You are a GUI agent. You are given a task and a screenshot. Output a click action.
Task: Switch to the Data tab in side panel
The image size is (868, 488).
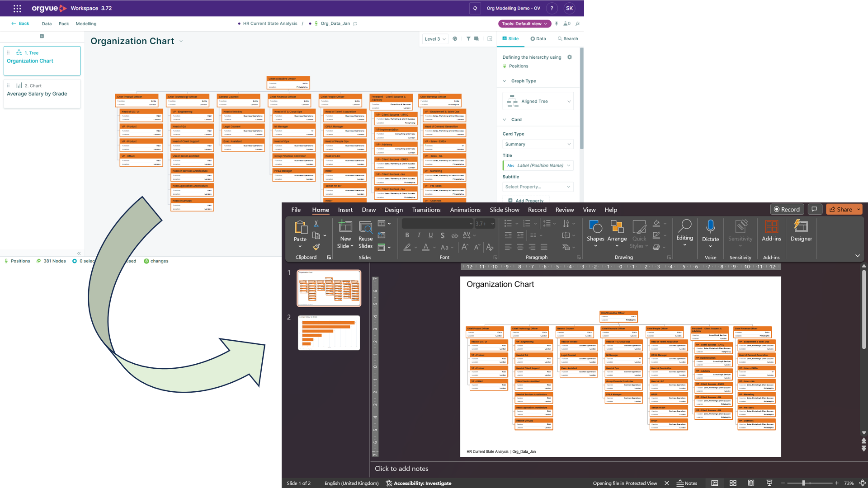538,39
